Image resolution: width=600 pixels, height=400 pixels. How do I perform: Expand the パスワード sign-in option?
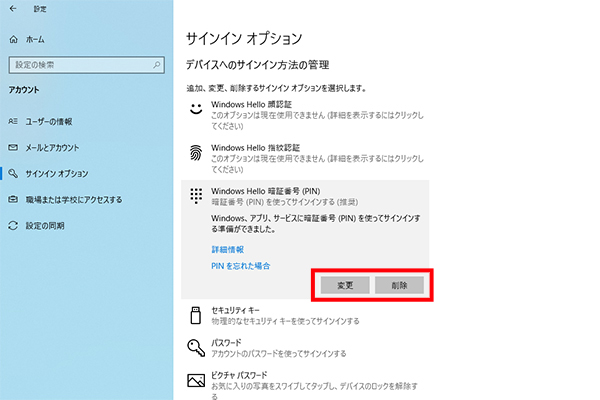(305, 348)
